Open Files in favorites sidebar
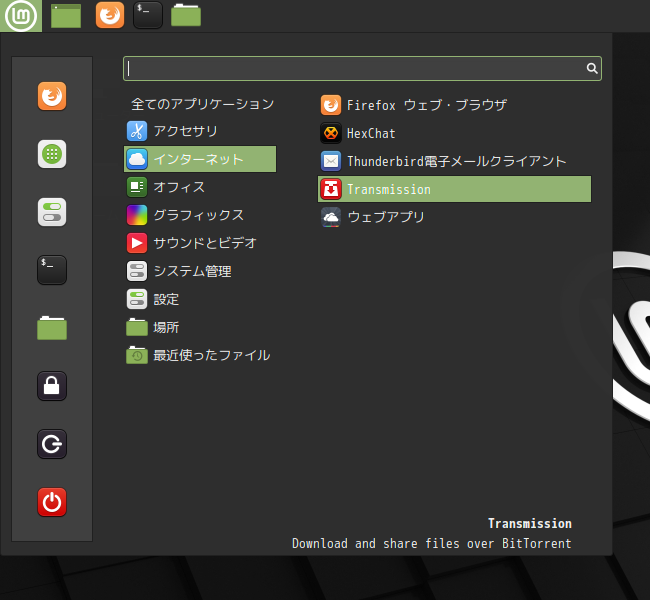The height and width of the screenshot is (600, 650). pyautogui.click(x=52, y=328)
